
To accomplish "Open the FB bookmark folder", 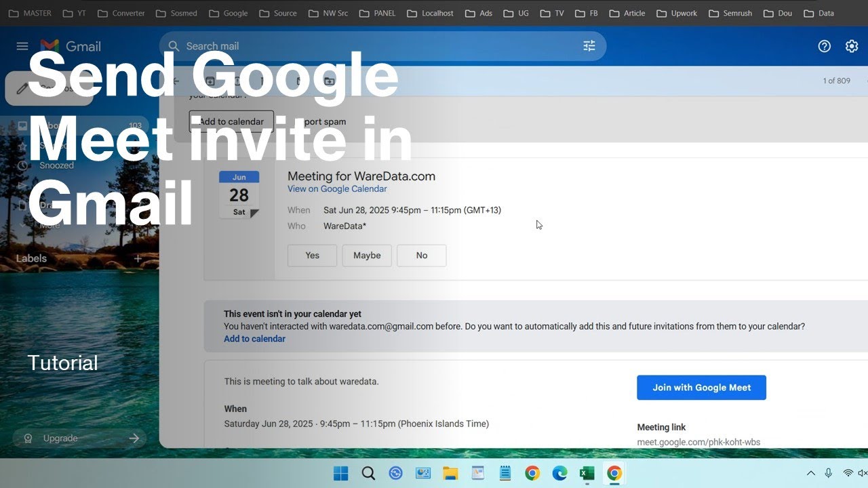I will tap(587, 13).
